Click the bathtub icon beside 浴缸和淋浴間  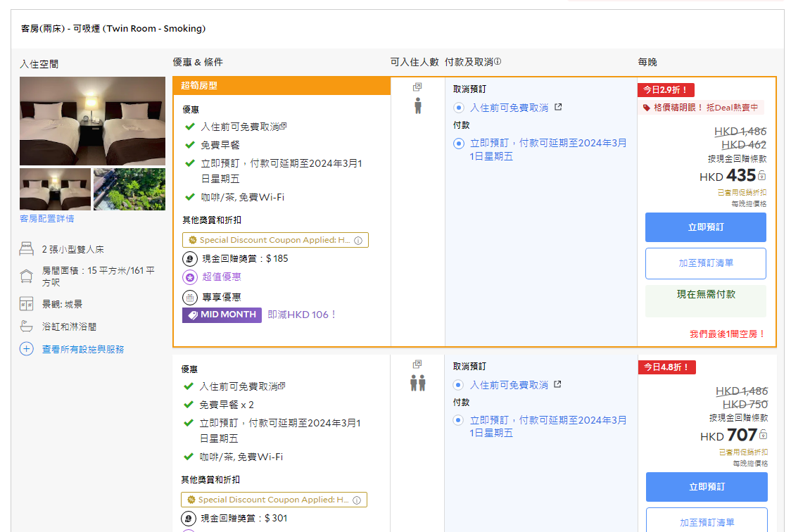click(26, 327)
